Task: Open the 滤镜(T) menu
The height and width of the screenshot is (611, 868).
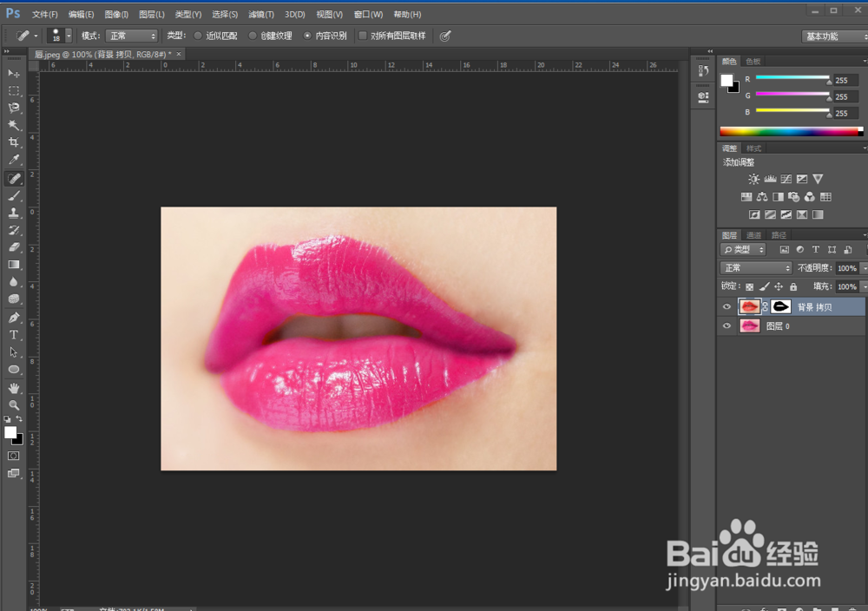Action: point(260,15)
